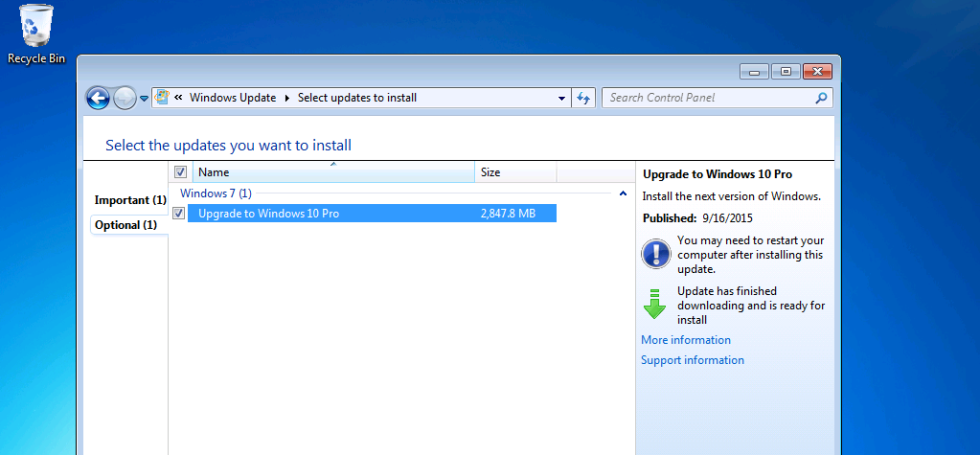The image size is (980, 455).
Task: Click in the Search Control Panel field
Action: [x=708, y=98]
